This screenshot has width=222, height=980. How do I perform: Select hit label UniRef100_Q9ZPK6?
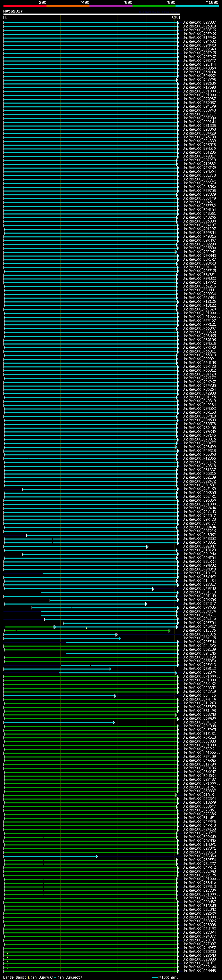[199, 34]
